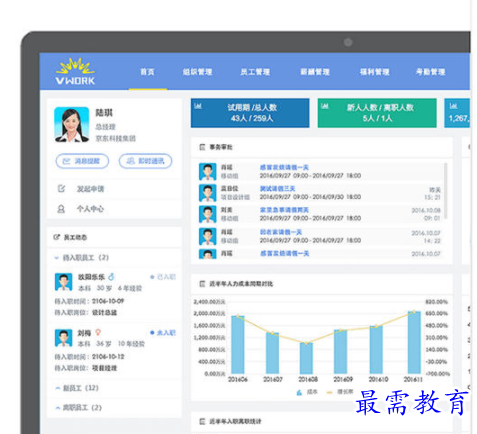Open the 首页 home tab

click(x=147, y=72)
